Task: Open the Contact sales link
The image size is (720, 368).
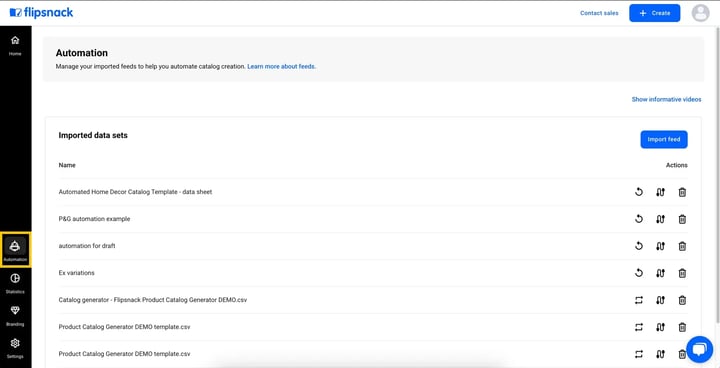Action: (599, 13)
